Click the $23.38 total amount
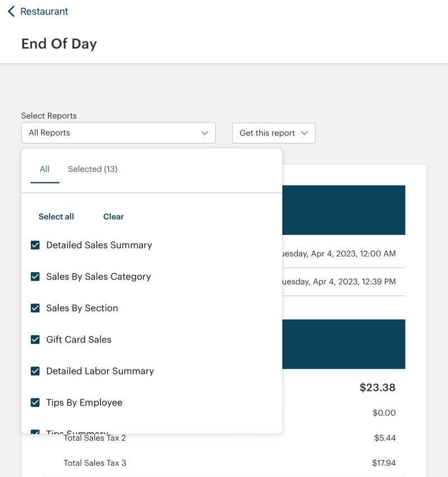 point(377,387)
